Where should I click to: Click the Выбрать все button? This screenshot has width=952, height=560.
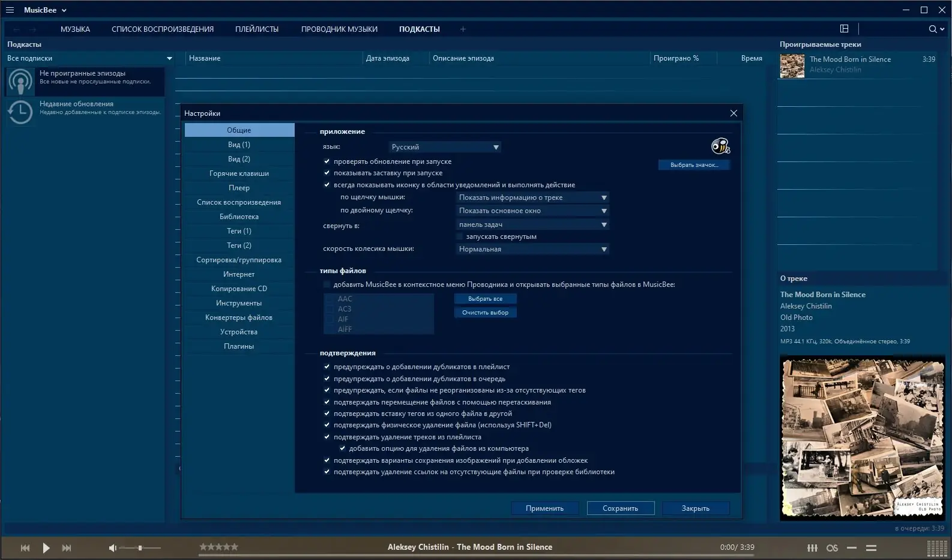click(x=485, y=299)
